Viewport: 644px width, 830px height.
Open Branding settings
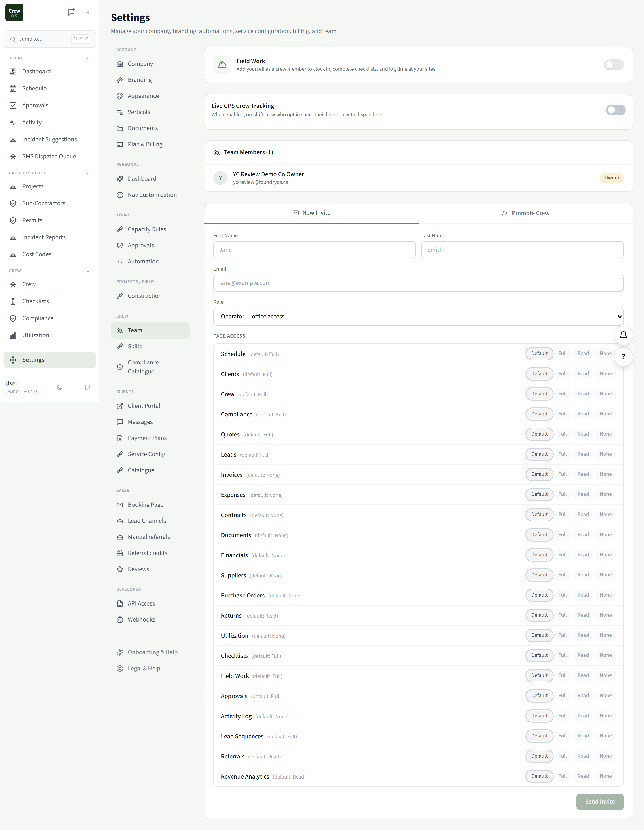point(150,80)
